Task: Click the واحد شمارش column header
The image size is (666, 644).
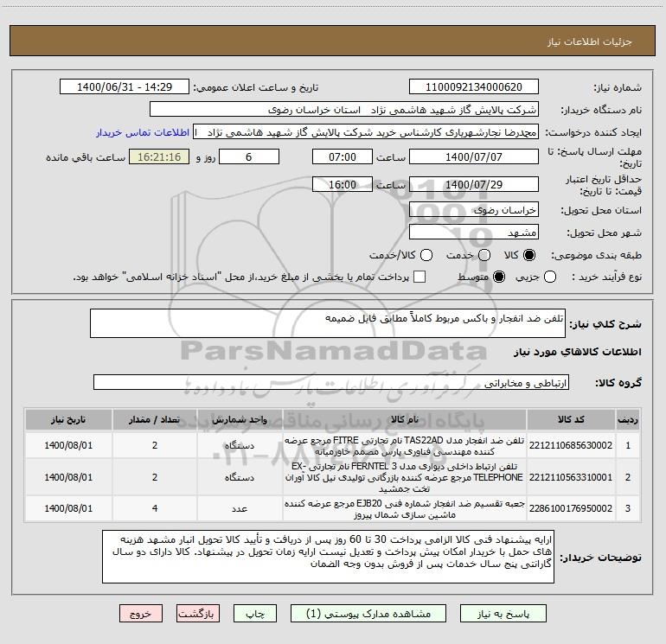Action: pos(240,419)
